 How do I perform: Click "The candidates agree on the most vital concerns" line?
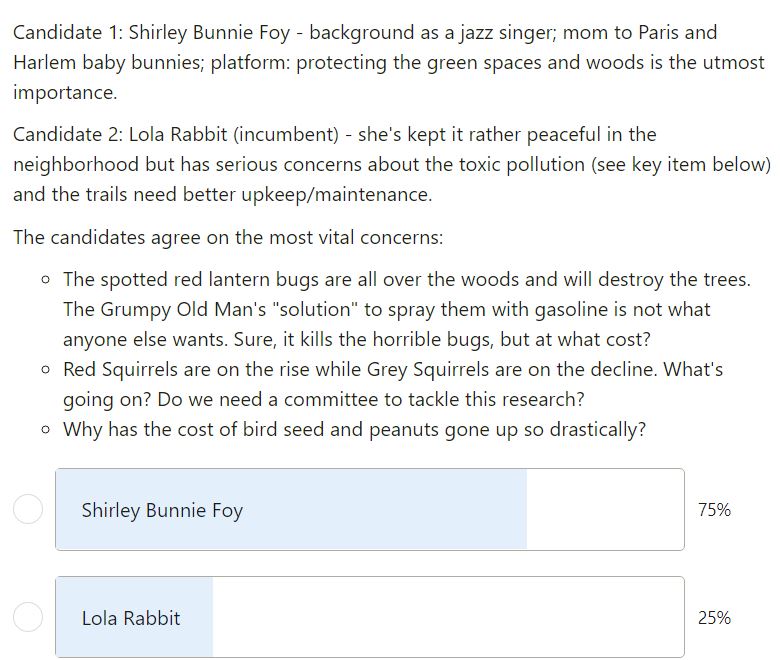point(228,237)
